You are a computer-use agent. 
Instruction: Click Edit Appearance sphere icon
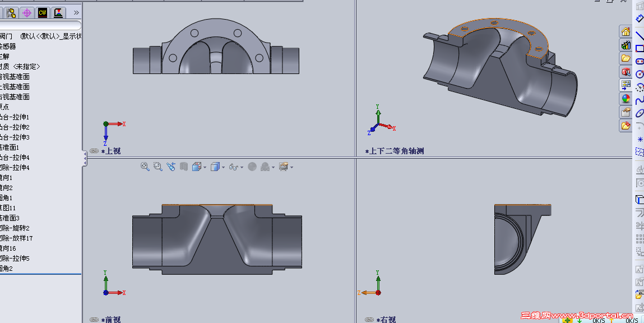point(252,167)
